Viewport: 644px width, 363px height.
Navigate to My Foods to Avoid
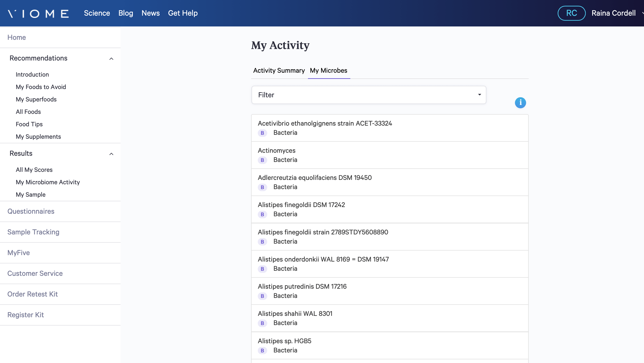(41, 87)
